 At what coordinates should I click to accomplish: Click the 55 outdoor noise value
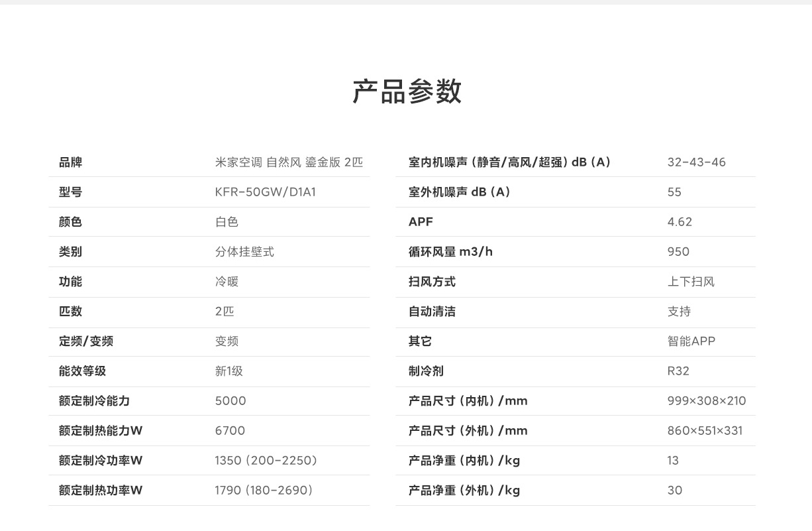tap(674, 192)
